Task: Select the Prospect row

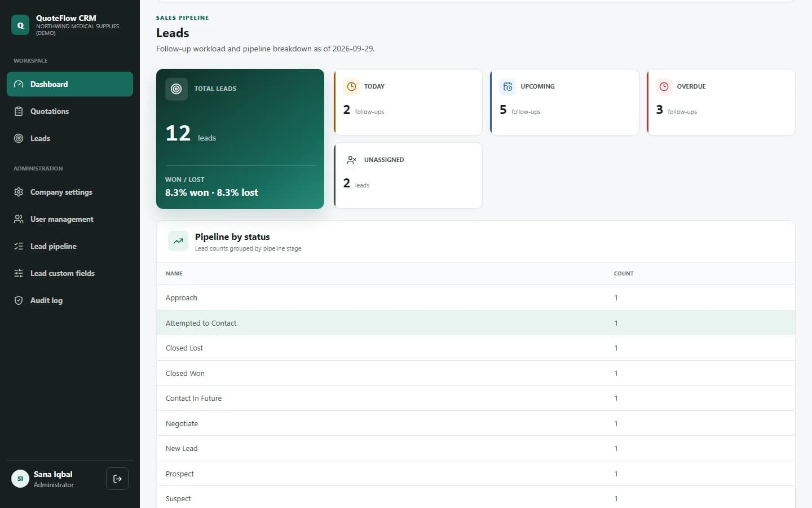Action: (x=476, y=474)
